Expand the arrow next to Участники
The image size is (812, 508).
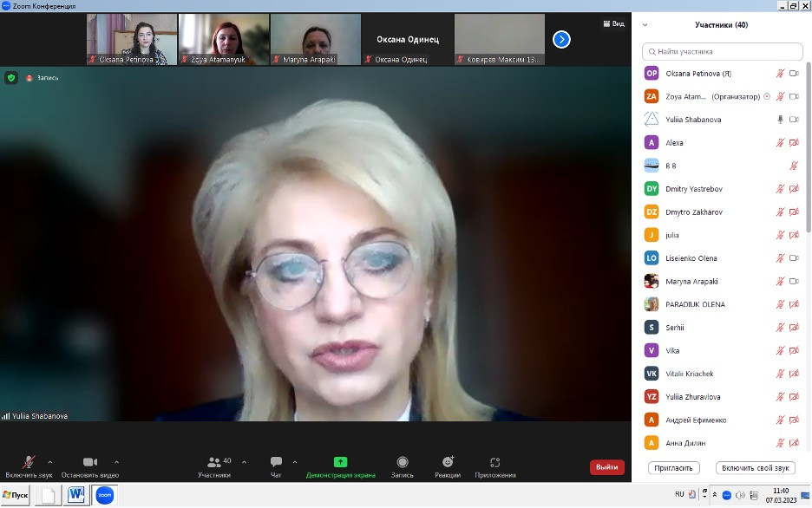[244, 462]
